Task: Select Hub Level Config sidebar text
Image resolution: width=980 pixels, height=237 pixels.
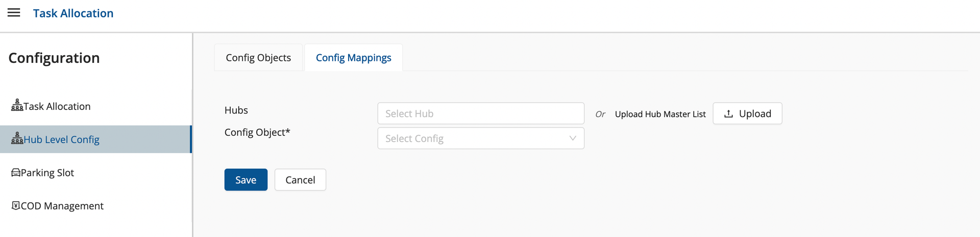Action: (61, 139)
